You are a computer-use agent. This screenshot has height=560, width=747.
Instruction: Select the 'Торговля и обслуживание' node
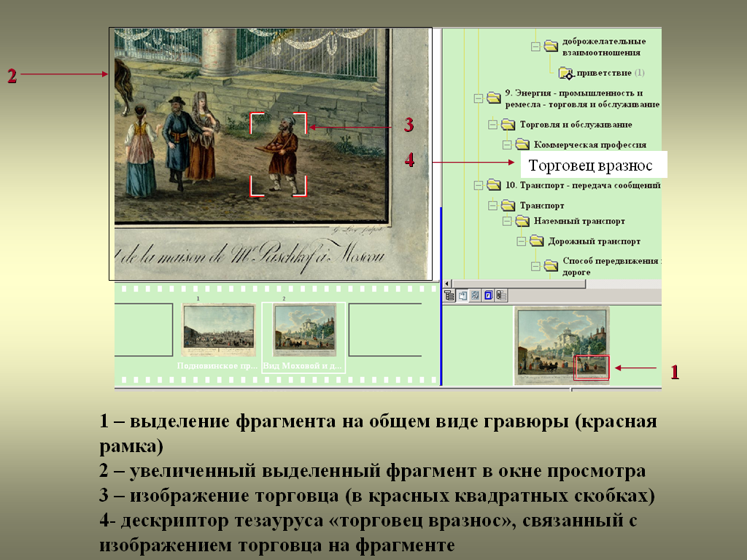tap(576, 125)
